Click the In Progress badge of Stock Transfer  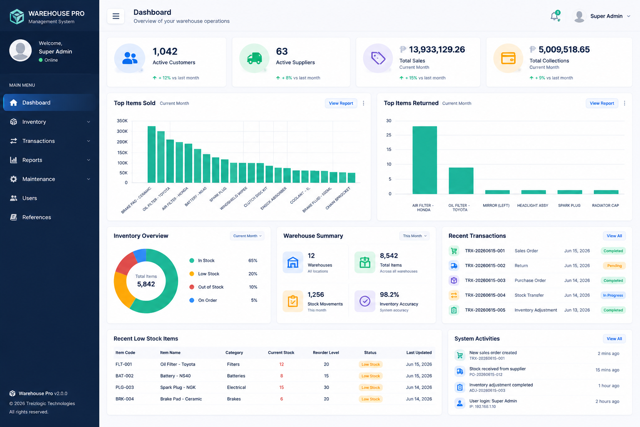tap(613, 295)
